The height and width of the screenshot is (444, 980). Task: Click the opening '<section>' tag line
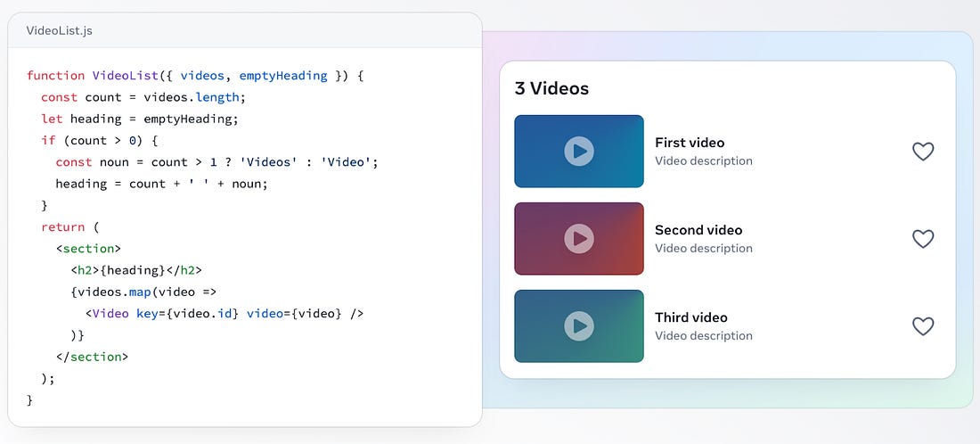[x=88, y=249]
